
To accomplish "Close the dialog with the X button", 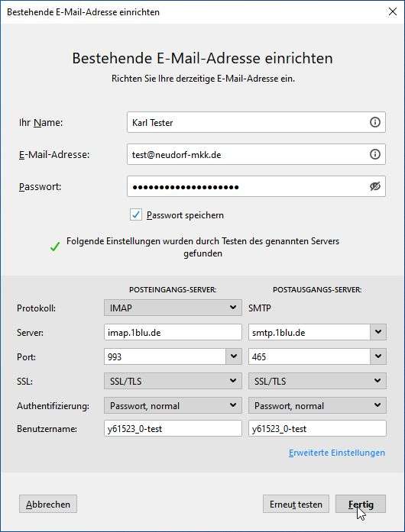I will tap(393, 12).
